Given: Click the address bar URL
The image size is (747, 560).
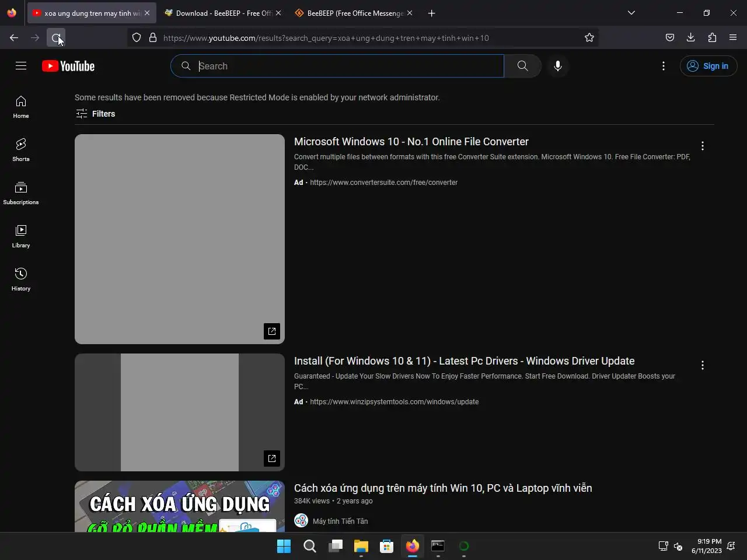Looking at the screenshot, I should pos(326,38).
